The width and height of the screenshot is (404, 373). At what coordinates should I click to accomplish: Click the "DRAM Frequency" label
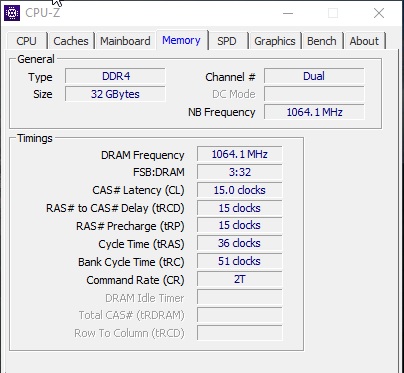(x=143, y=155)
